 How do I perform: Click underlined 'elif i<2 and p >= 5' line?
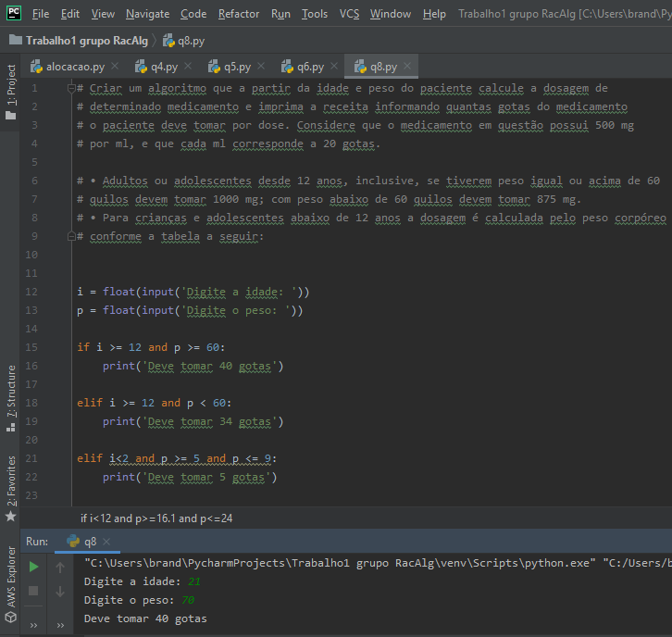(177, 458)
